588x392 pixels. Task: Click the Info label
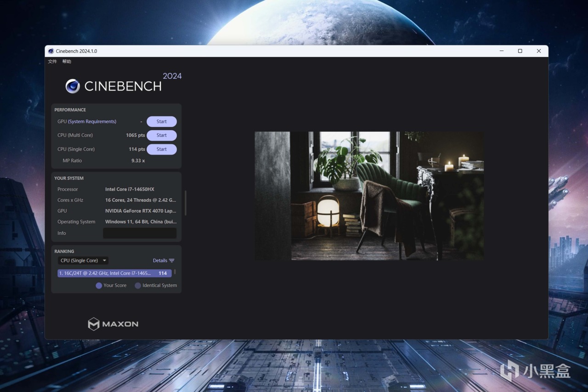(x=62, y=233)
